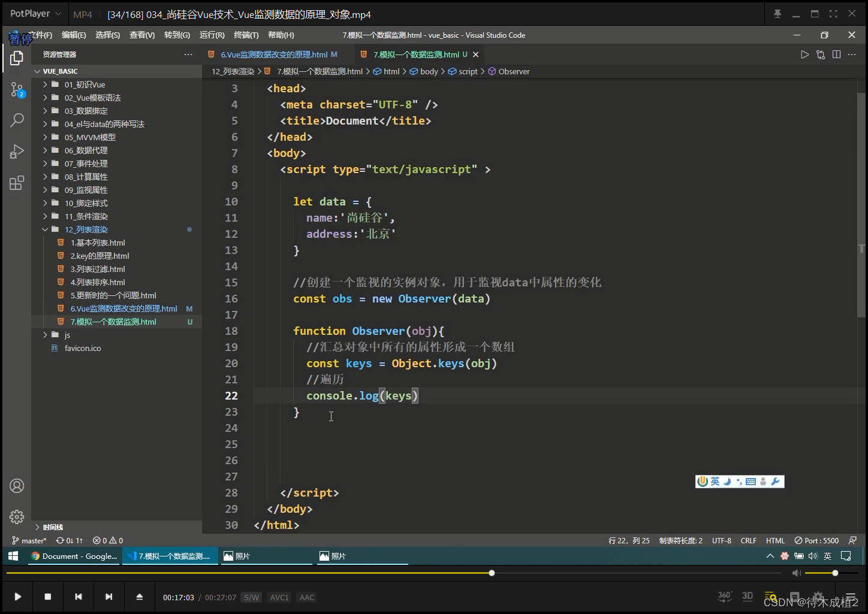Run the file with the editor play icon

click(804, 55)
